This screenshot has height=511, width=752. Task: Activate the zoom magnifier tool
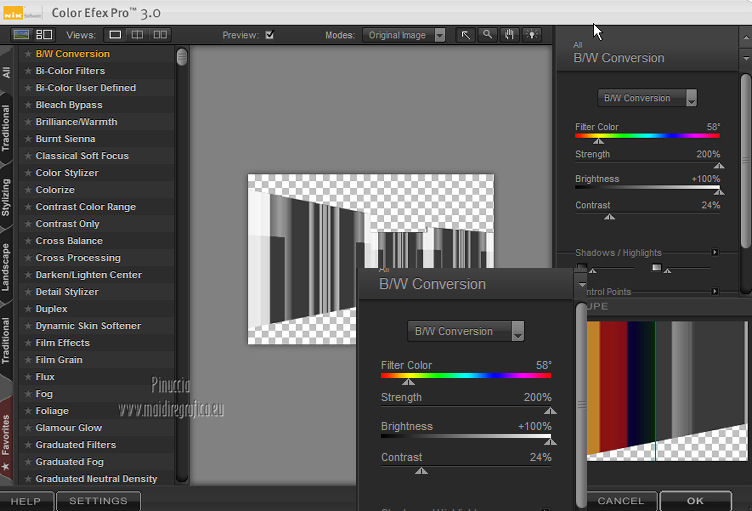click(487, 35)
